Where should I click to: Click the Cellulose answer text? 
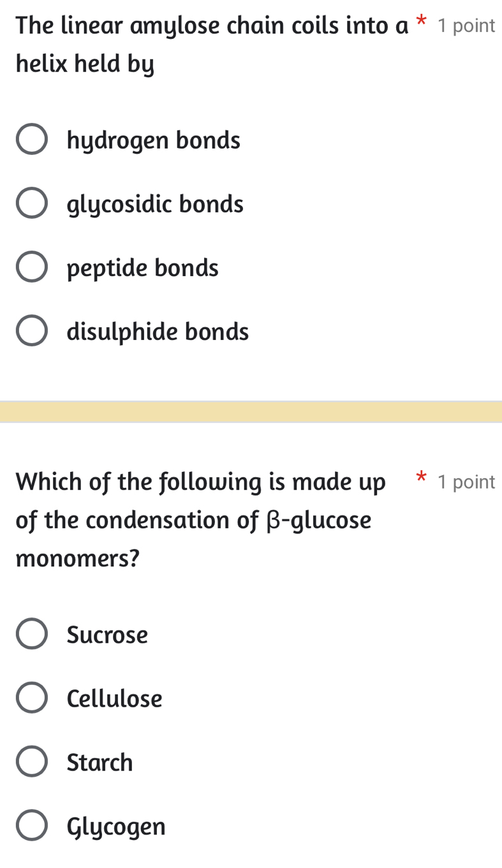click(x=114, y=698)
